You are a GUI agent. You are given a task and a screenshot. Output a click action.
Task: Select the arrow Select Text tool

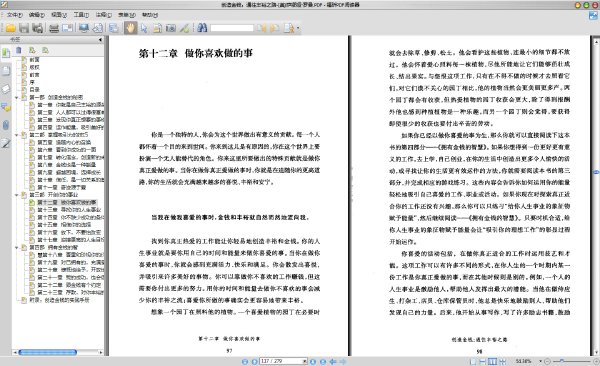(x=144, y=28)
